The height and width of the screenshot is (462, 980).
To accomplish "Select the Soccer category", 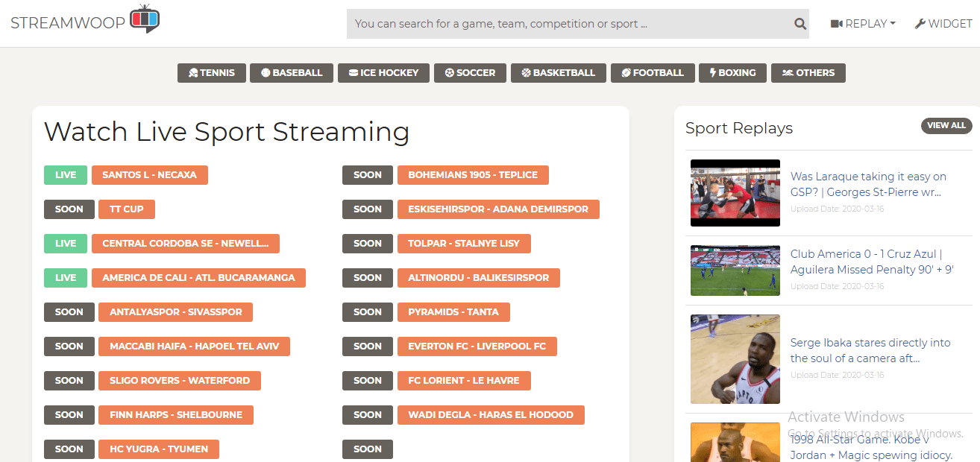I will (470, 73).
